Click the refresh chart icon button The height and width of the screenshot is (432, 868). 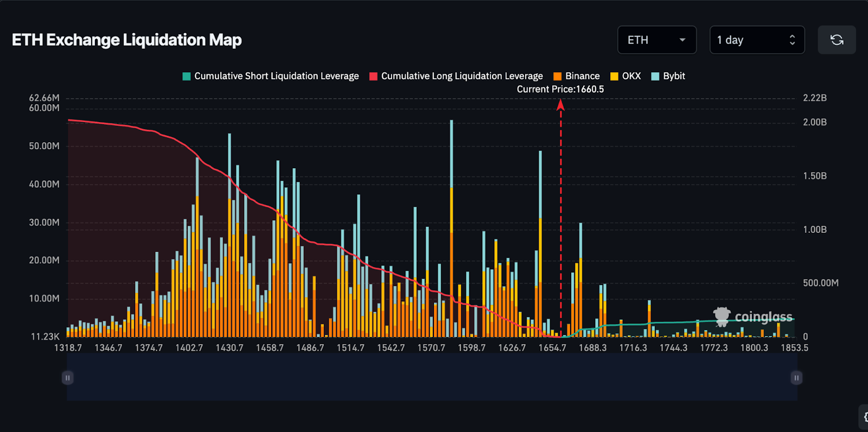point(837,40)
